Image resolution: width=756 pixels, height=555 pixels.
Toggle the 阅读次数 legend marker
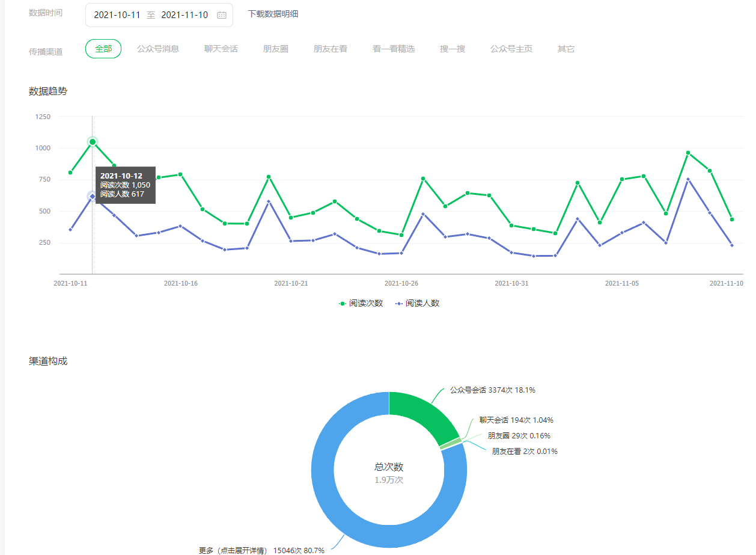pyautogui.click(x=343, y=304)
